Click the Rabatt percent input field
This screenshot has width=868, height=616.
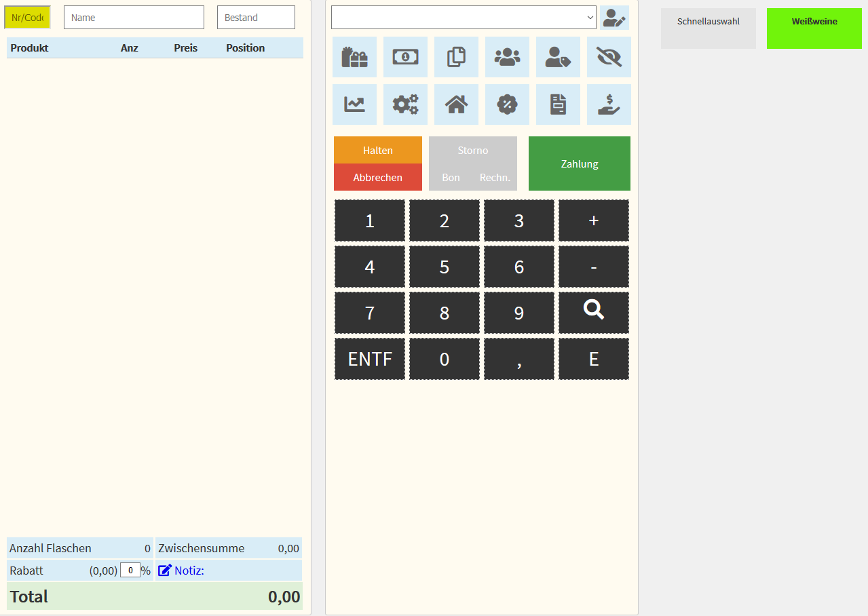tap(130, 571)
